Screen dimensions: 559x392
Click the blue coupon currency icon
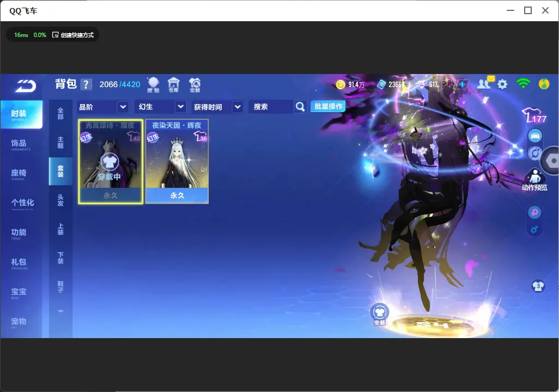382,84
